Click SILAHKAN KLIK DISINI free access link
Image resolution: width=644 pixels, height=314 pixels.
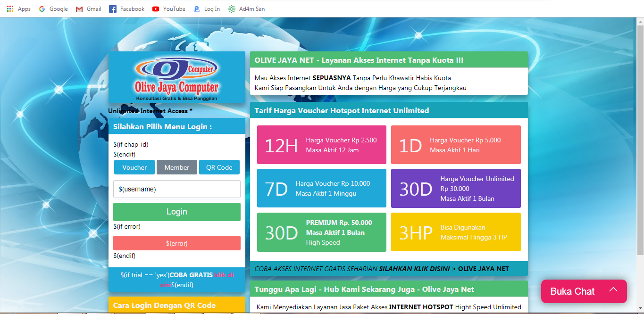click(x=415, y=269)
